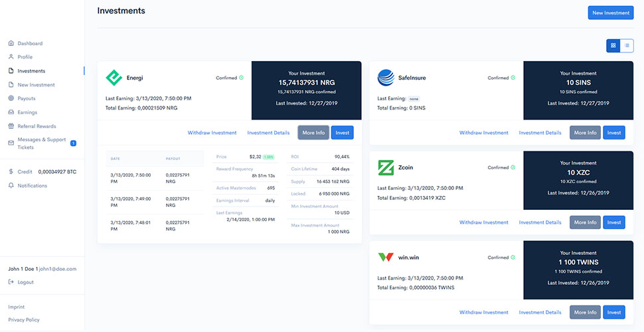Click the New Investment button
Viewport: 644px width, 332px height.
(x=610, y=13)
